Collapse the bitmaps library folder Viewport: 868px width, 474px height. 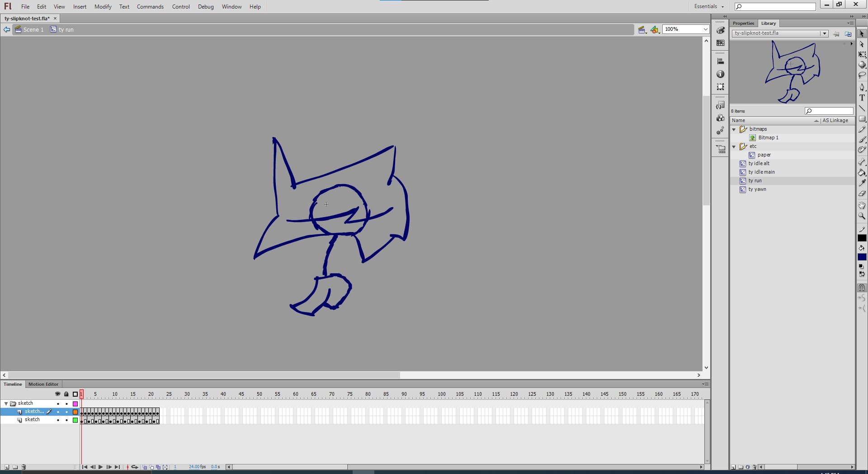(x=734, y=129)
